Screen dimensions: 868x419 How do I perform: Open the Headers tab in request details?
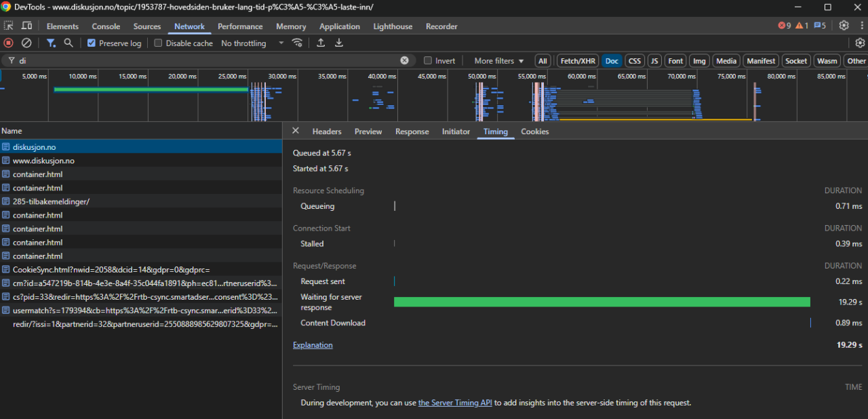click(327, 132)
